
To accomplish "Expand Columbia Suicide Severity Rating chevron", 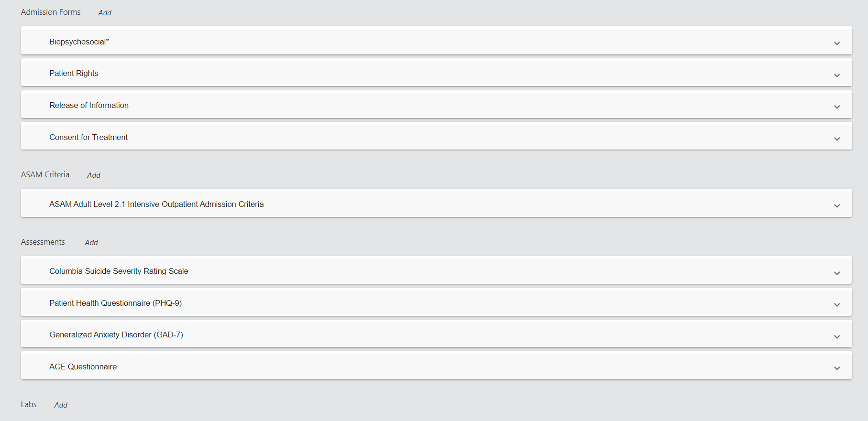I will (x=837, y=273).
